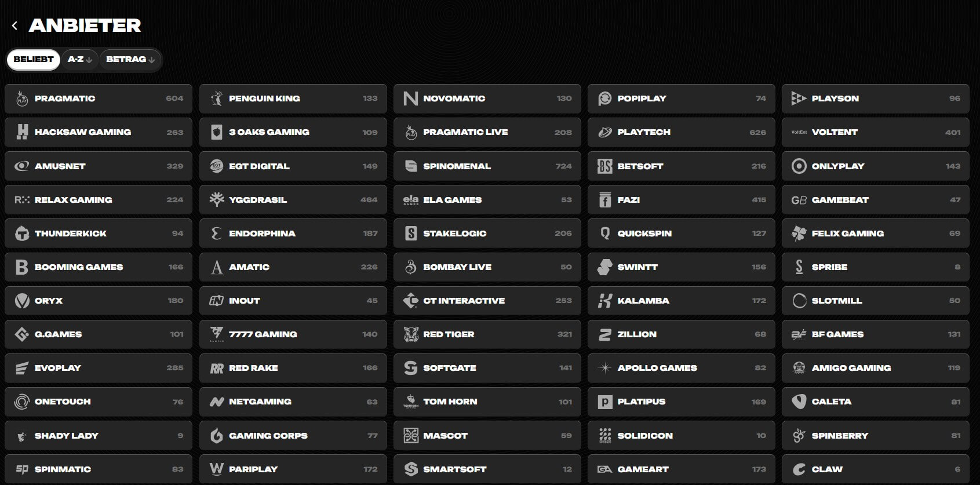
Task: Click the Yggdrasil logo icon
Action: pyautogui.click(x=216, y=200)
